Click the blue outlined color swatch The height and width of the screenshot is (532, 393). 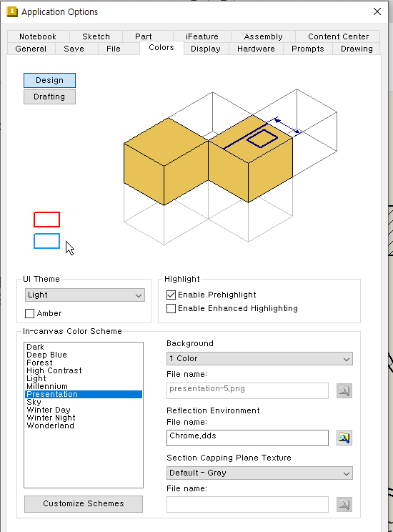click(x=46, y=241)
